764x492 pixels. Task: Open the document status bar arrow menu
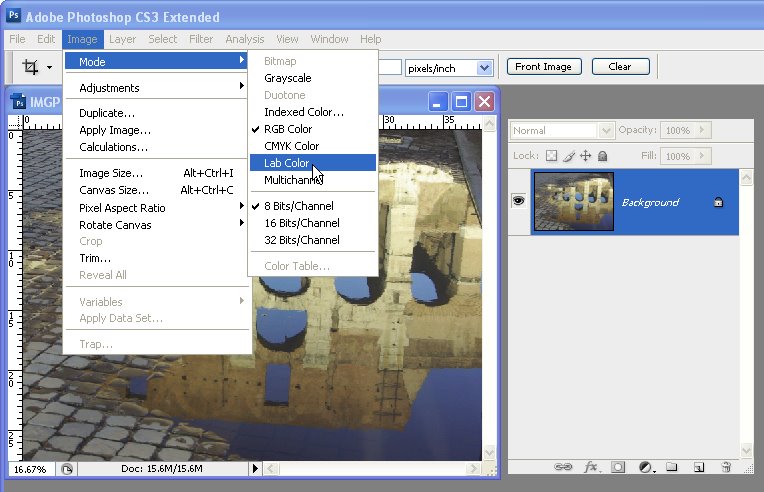(255, 469)
